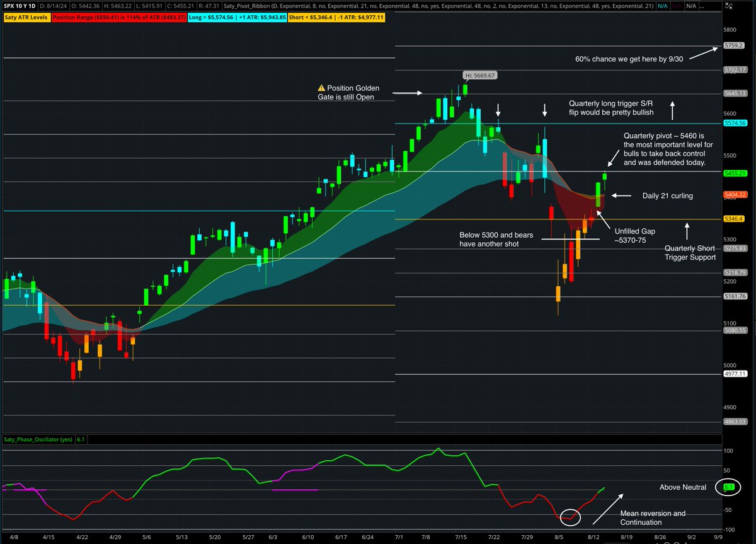The width and height of the screenshot is (756, 544).
Task: Click the green 5455.21 last price tag
Action: coord(736,173)
